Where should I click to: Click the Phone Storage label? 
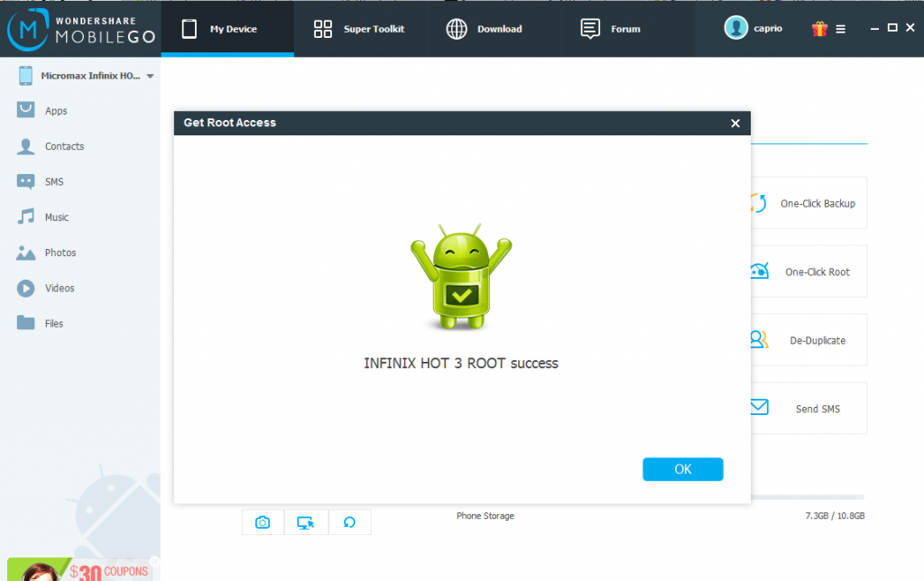pyautogui.click(x=485, y=516)
